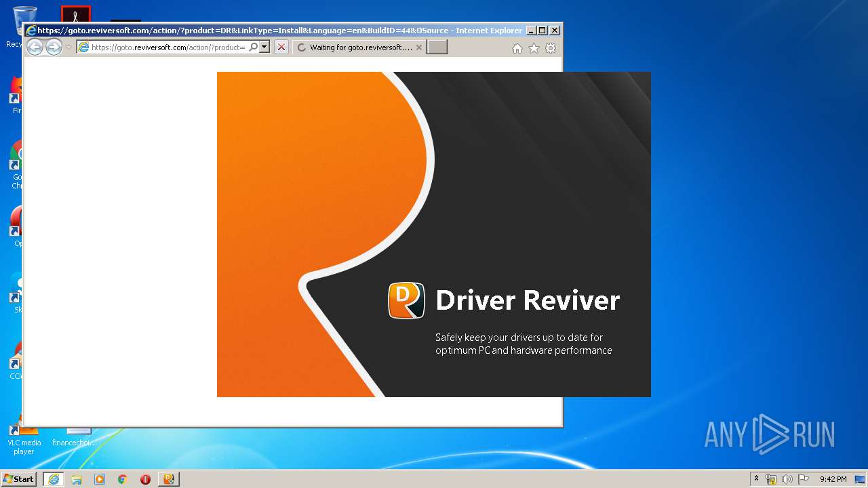Switch to Driver Reviver taskbar button
Viewport: 868px width, 488px height.
pyautogui.click(x=169, y=479)
